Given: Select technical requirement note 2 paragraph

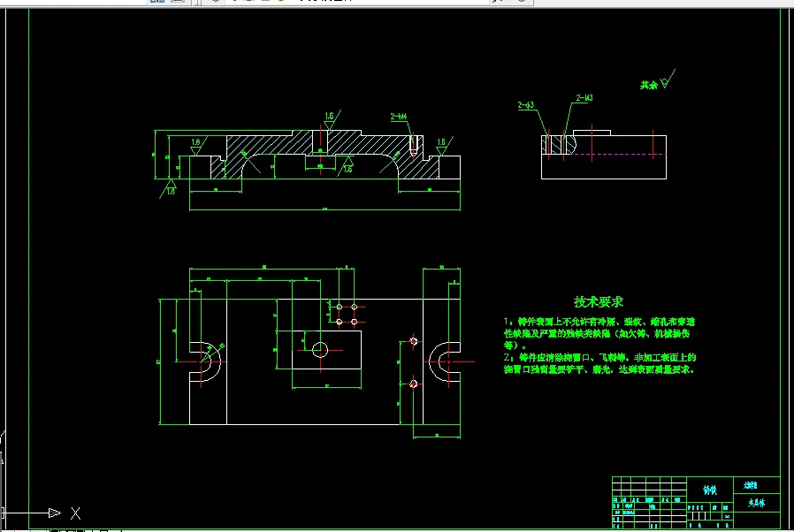Looking at the screenshot, I should 599,363.
